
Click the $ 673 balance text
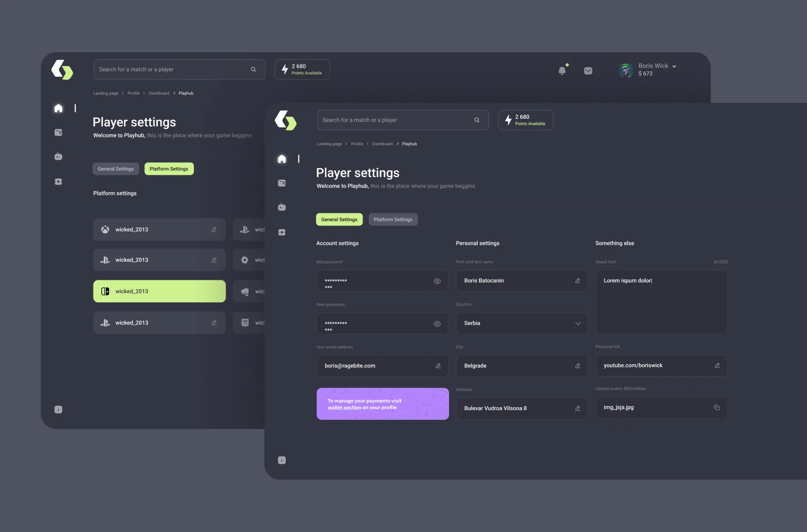click(645, 74)
